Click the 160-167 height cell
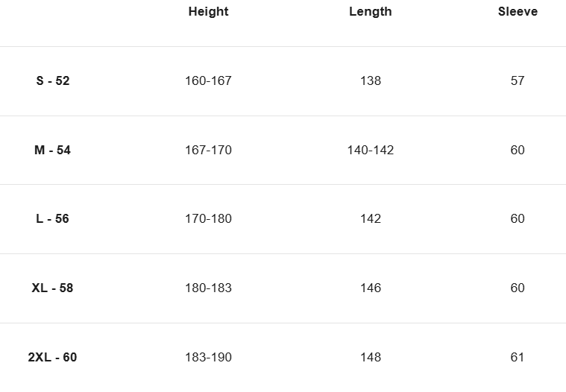Viewport: 566px width, 392px height. tap(208, 80)
